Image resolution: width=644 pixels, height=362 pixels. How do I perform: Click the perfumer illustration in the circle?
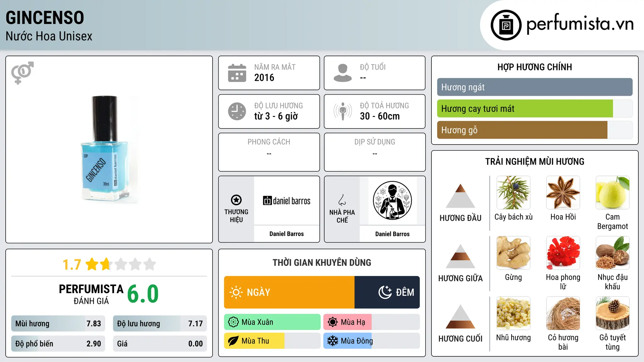392,200
